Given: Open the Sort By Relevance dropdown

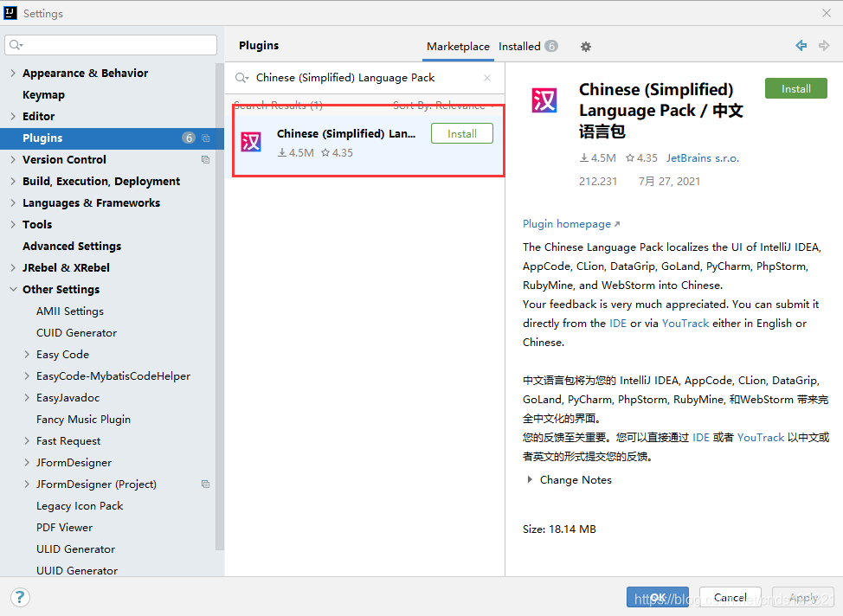Looking at the screenshot, I should pos(443,106).
